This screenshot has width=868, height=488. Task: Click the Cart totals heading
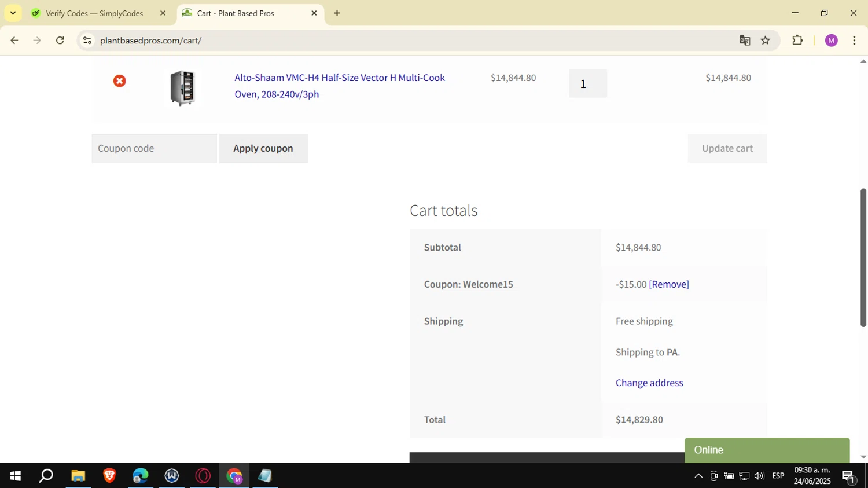point(444,210)
